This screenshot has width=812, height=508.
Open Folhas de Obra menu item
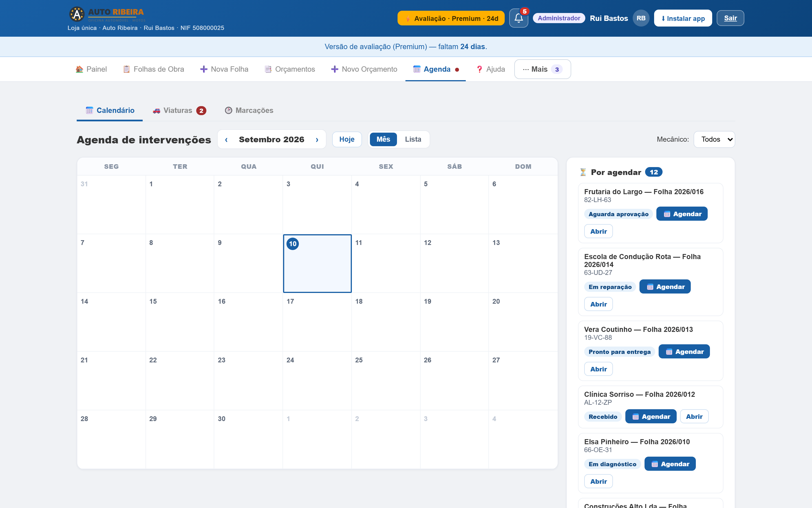[x=154, y=69]
